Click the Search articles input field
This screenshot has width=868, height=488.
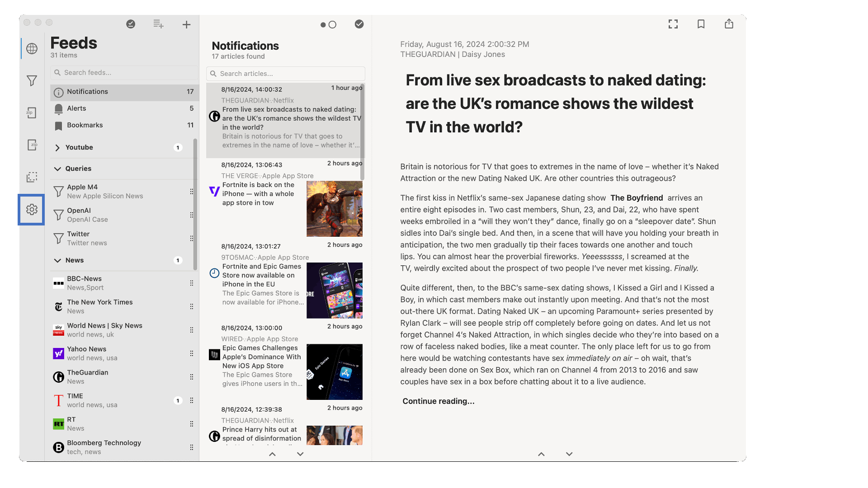pos(285,73)
